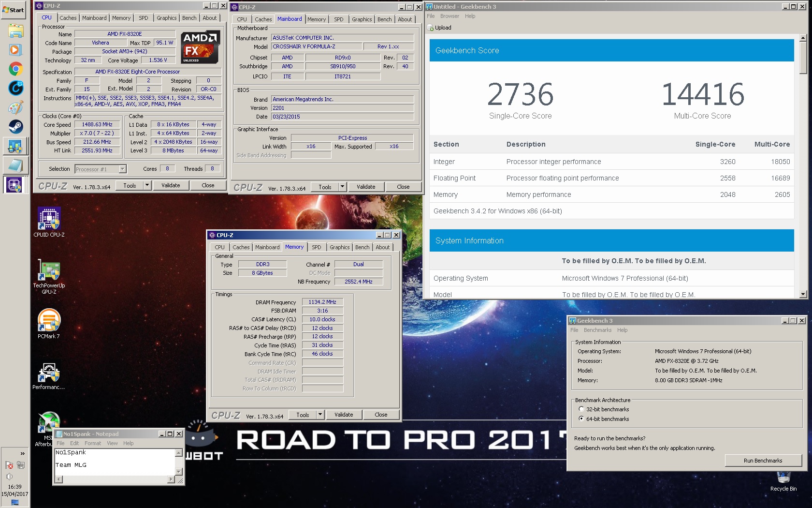Click Validate in CPU-Z CPU window
The height and width of the screenshot is (508, 812).
pyautogui.click(x=171, y=185)
